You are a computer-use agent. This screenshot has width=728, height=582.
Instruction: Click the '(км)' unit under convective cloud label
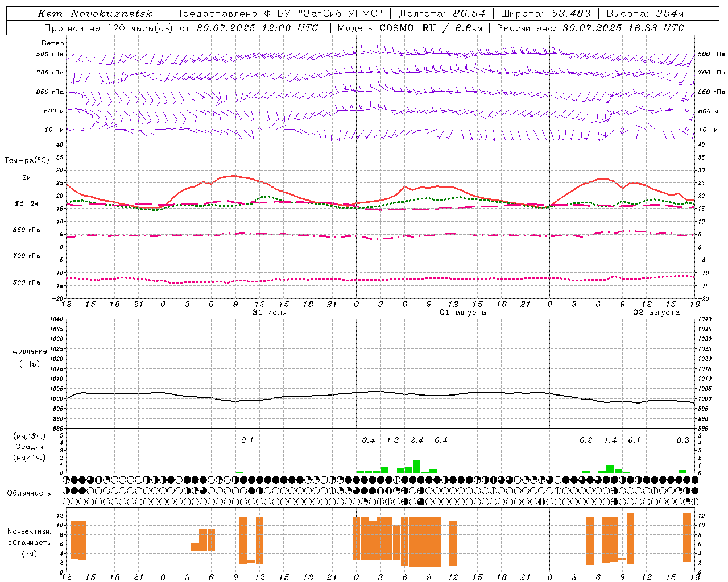coord(30,554)
